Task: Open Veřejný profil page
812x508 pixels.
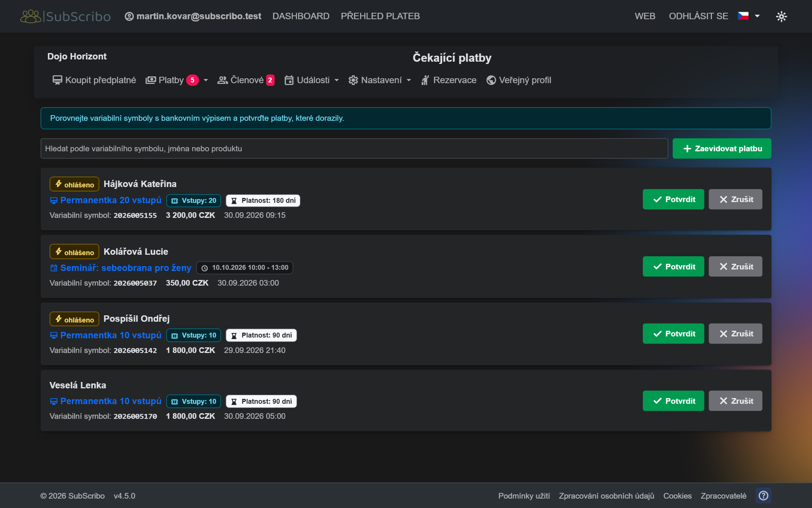Action: coord(519,80)
